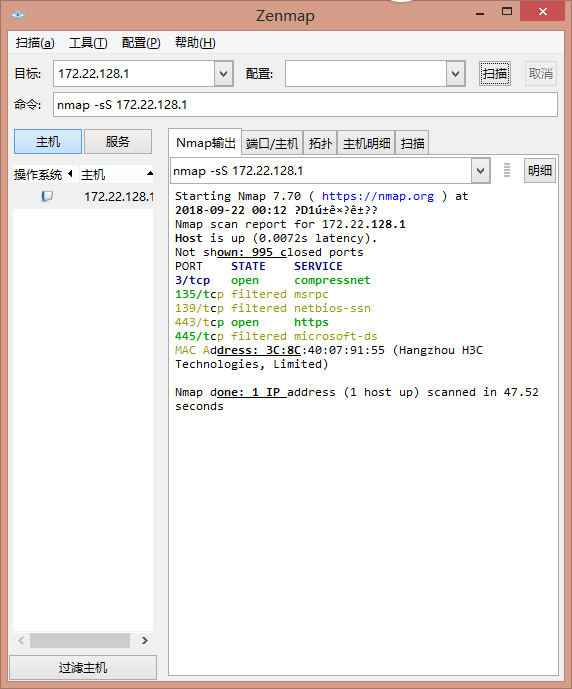Click the https service text in output
The width and height of the screenshot is (572, 689).
click(x=311, y=322)
